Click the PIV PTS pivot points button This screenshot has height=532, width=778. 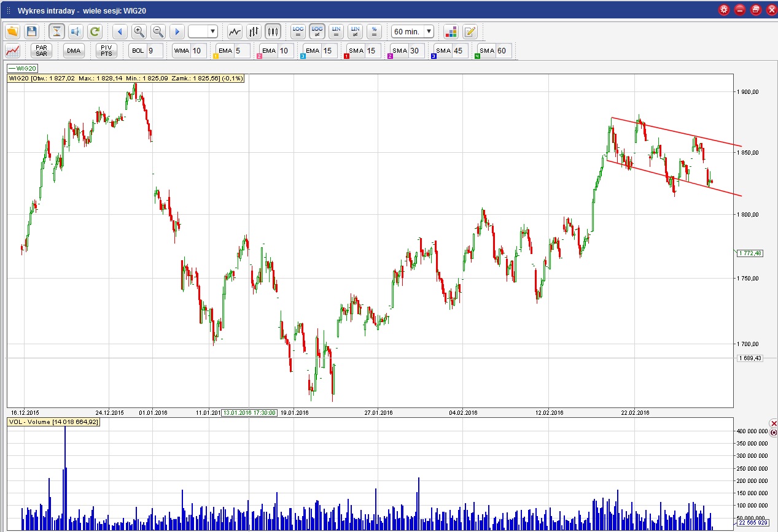(x=106, y=51)
